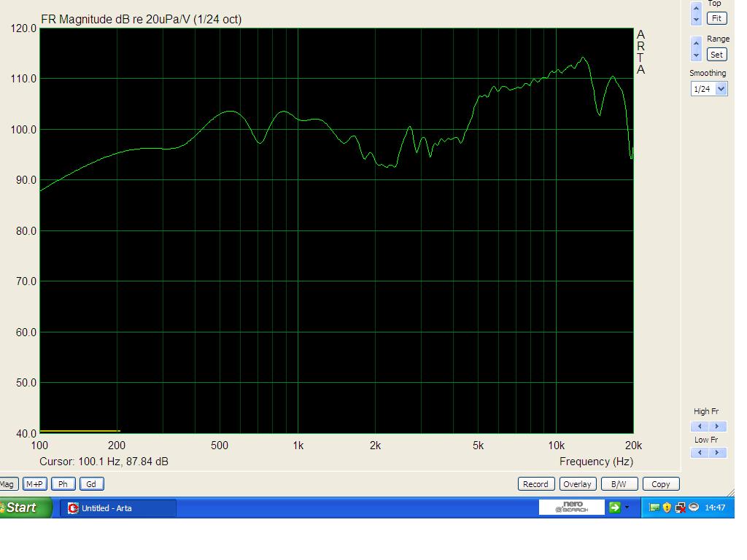
Task: Click the Nero Search box in taskbar
Action: (x=572, y=507)
